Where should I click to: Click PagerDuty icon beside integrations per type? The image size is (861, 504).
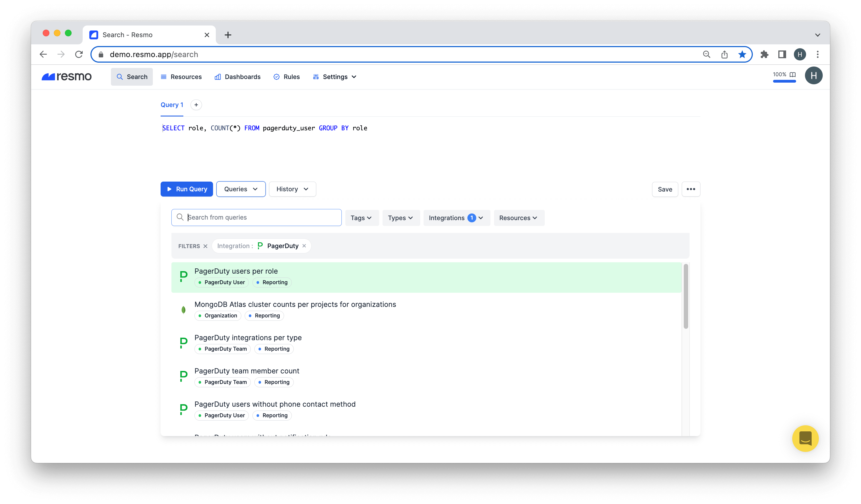tap(183, 343)
